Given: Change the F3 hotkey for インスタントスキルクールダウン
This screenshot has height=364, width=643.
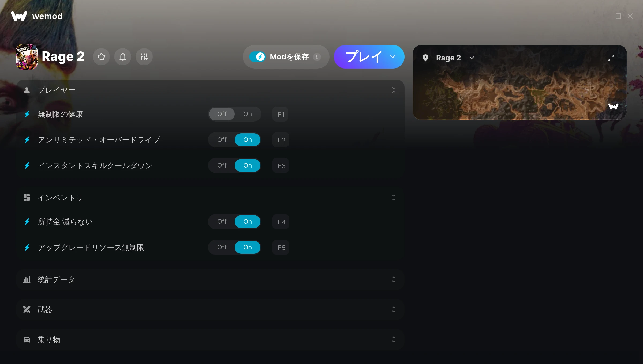Looking at the screenshot, I should 281,165.
